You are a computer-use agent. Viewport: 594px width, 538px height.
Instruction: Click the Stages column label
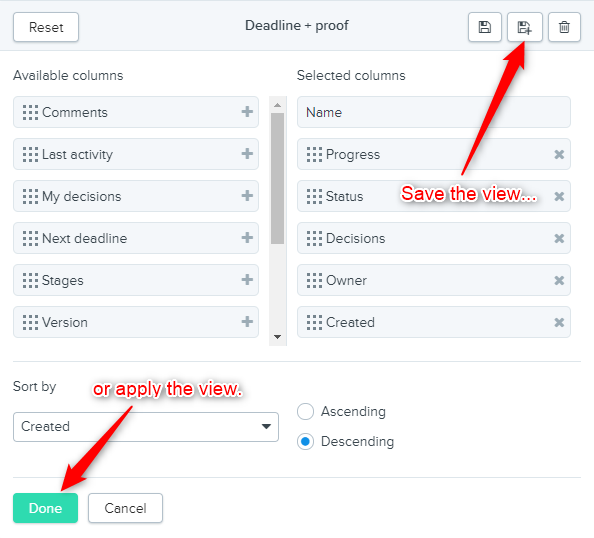click(63, 281)
